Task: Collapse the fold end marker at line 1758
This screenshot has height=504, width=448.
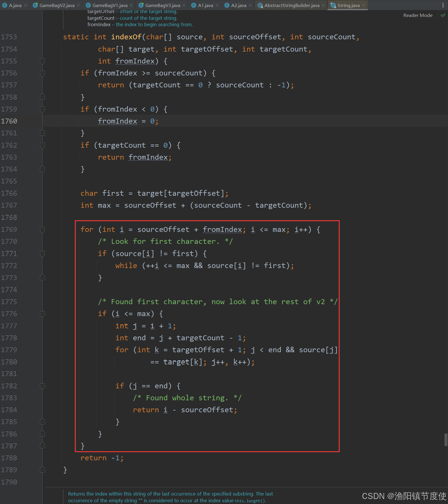Action: (x=42, y=97)
